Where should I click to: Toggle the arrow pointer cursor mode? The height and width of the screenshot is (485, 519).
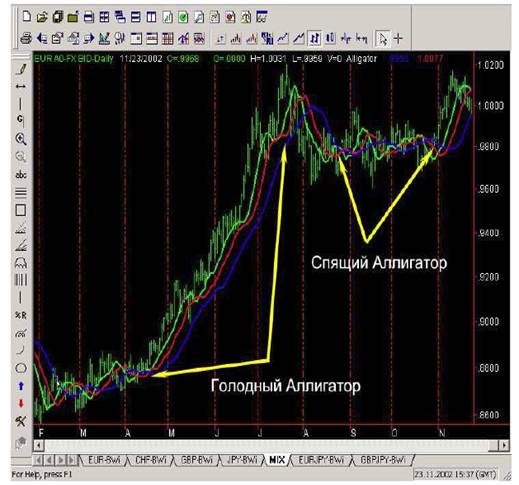[x=382, y=39]
